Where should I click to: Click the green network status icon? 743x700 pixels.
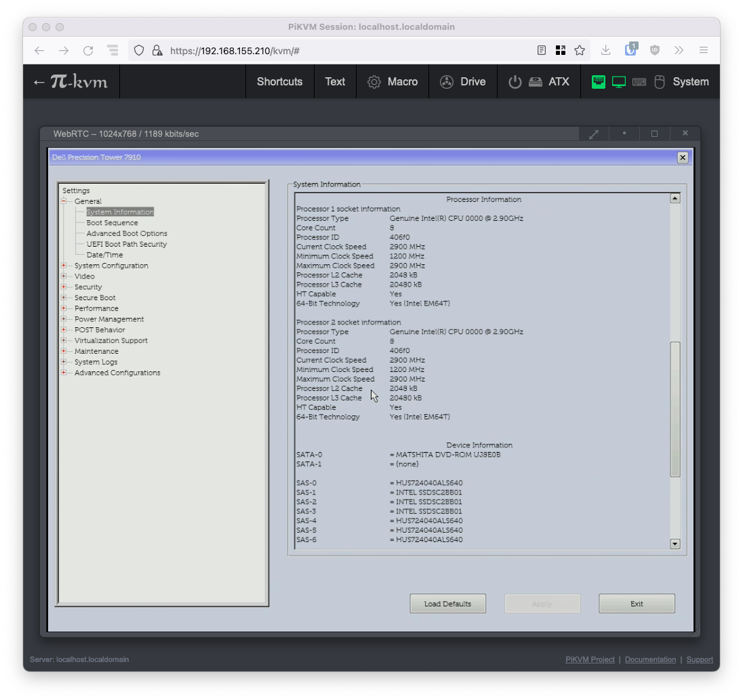pyautogui.click(x=599, y=82)
